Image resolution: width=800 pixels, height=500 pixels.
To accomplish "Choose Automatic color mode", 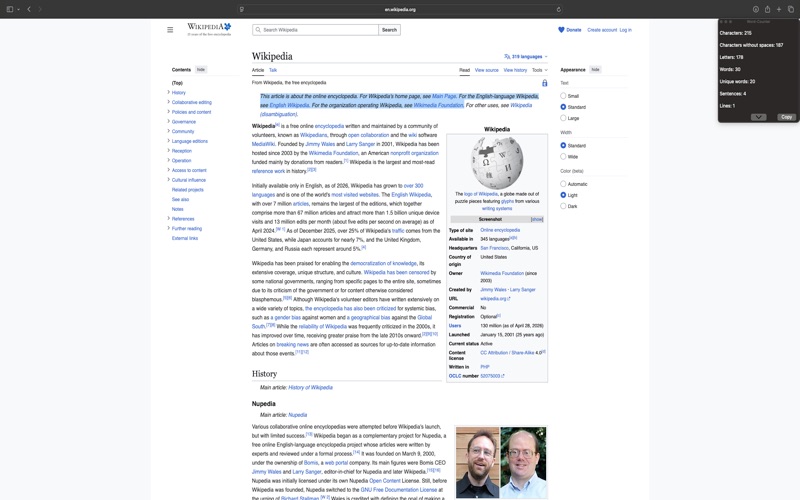I will (563, 184).
